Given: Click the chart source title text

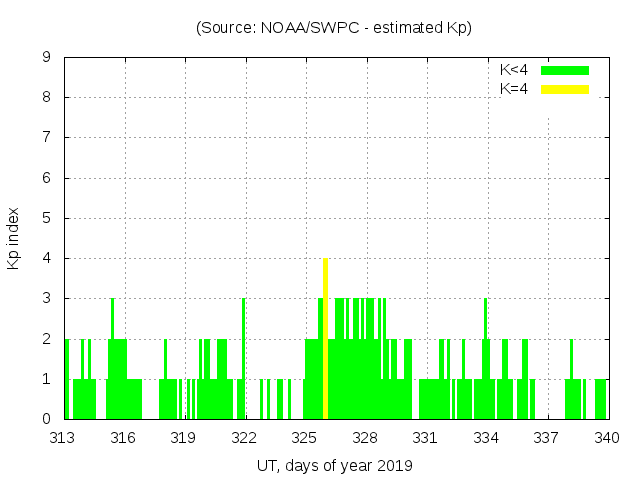Looking at the screenshot, I should tap(334, 28).
